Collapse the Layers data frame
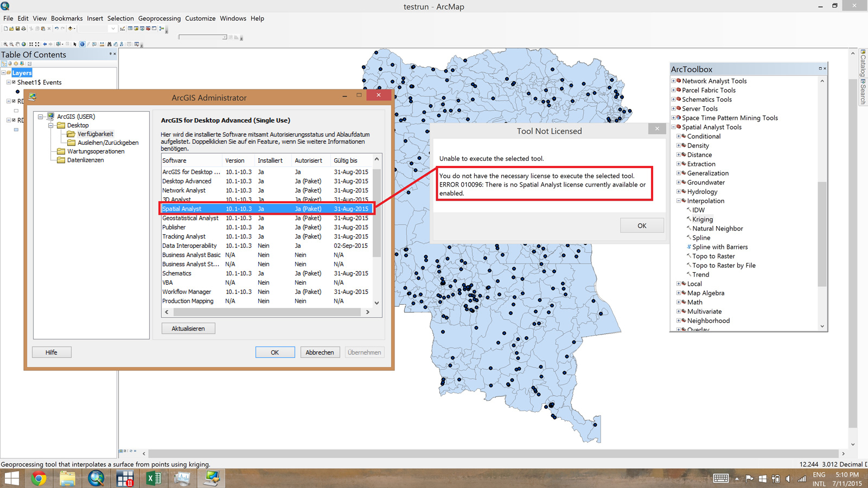The width and height of the screenshot is (868, 488). point(3,73)
